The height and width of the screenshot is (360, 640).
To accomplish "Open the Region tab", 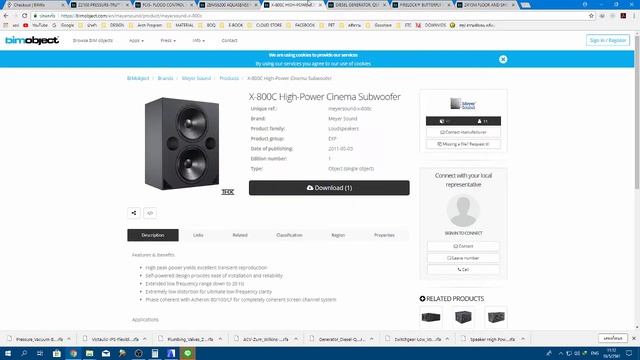I will [338, 235].
